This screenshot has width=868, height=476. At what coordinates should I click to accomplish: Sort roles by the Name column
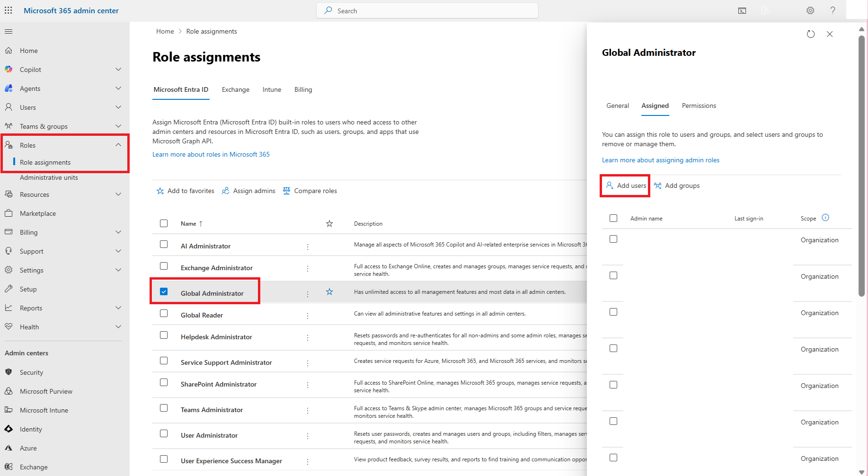tap(192, 224)
